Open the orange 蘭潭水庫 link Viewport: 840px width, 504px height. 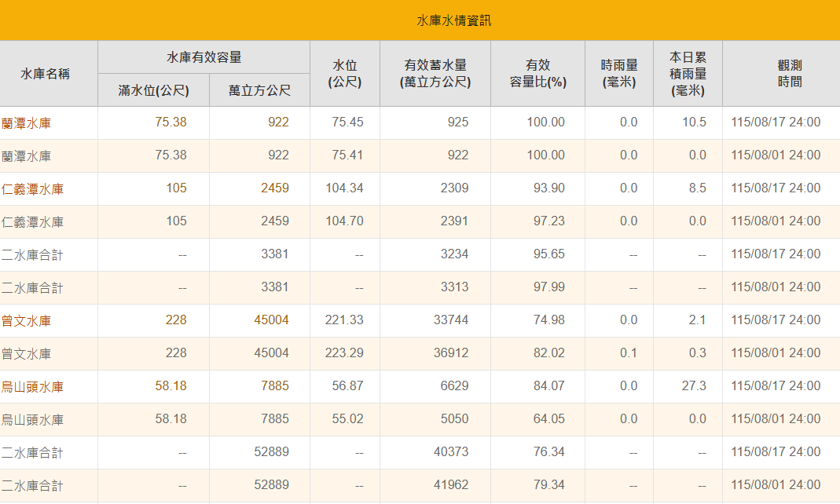tap(26, 123)
